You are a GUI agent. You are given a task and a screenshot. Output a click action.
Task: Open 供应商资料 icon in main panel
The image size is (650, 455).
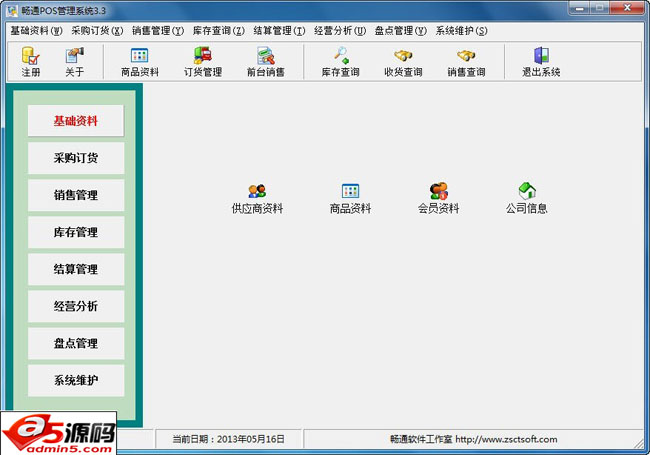[257, 199]
